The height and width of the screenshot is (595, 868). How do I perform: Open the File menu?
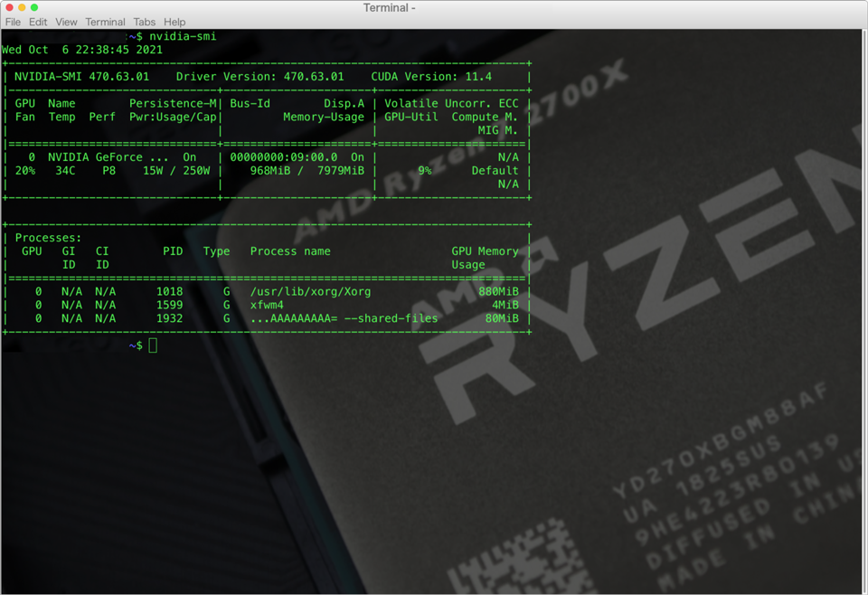(x=13, y=22)
